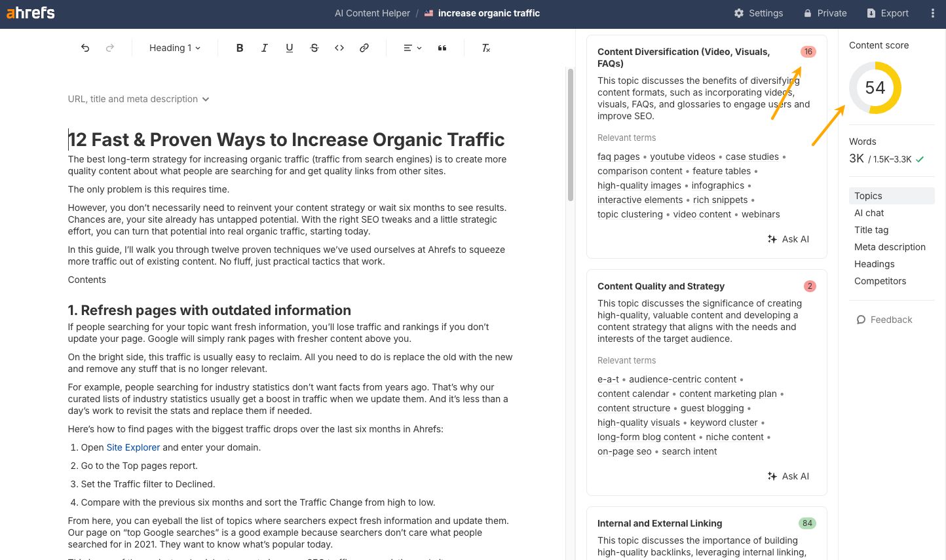Click the Content score progress ring

(x=875, y=88)
